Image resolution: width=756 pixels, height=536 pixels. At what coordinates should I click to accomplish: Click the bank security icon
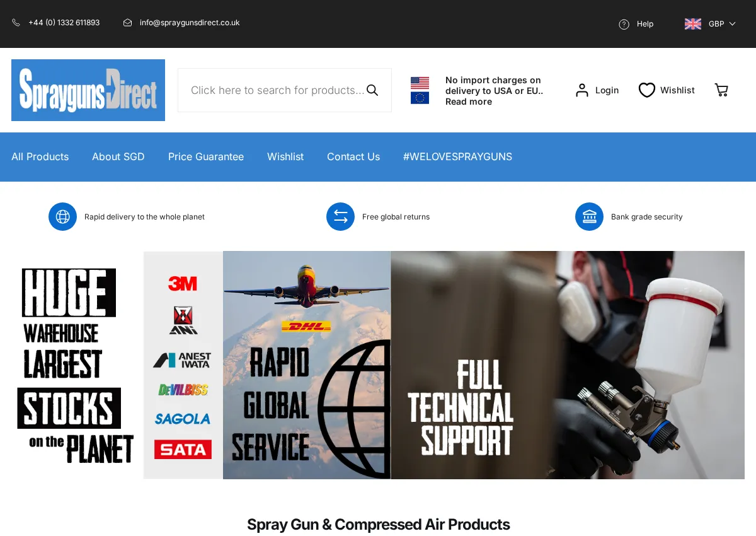pyautogui.click(x=589, y=217)
